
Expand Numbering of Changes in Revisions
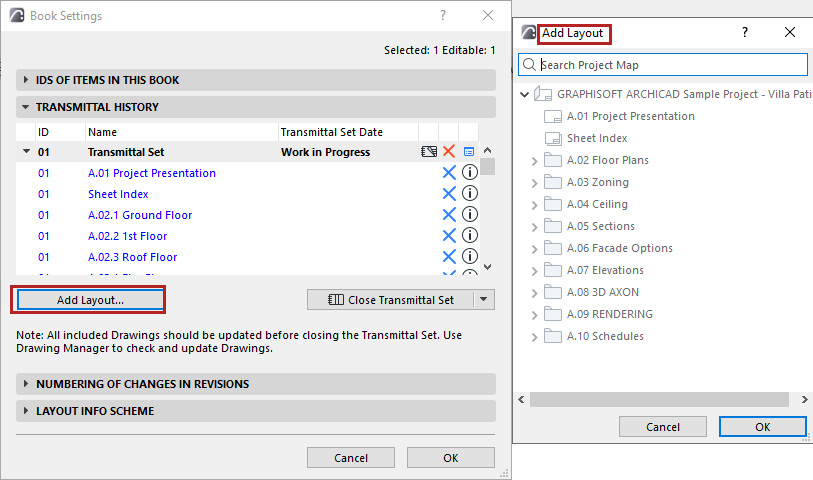point(25,384)
